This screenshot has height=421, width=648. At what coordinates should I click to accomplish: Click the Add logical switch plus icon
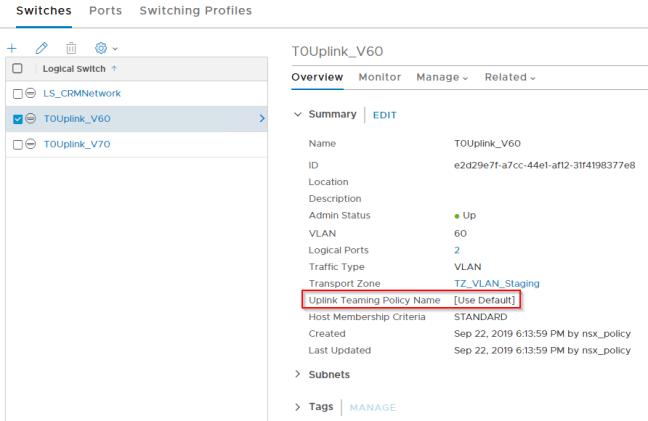(x=12, y=48)
